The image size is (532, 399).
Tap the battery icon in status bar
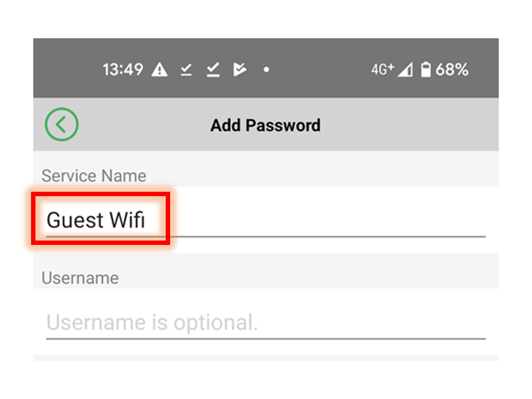click(x=426, y=69)
